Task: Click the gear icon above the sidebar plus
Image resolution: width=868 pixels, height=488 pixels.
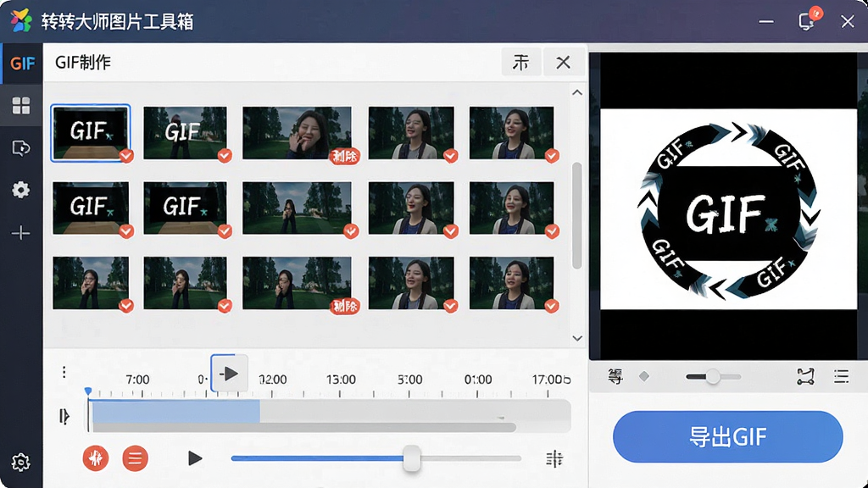Action: 21,190
